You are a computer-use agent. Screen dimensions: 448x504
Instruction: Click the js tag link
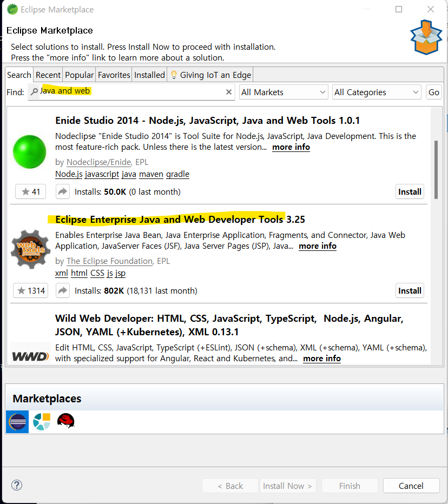pos(110,273)
